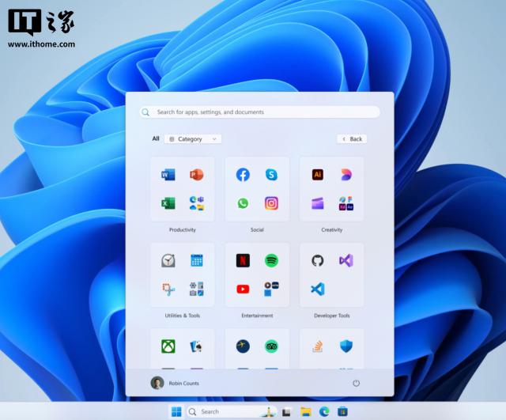Open the Category view dropdown

193,139
